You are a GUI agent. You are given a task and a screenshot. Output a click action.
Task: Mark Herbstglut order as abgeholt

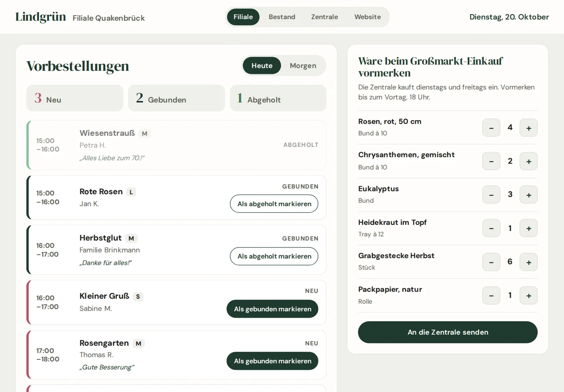pos(274,256)
